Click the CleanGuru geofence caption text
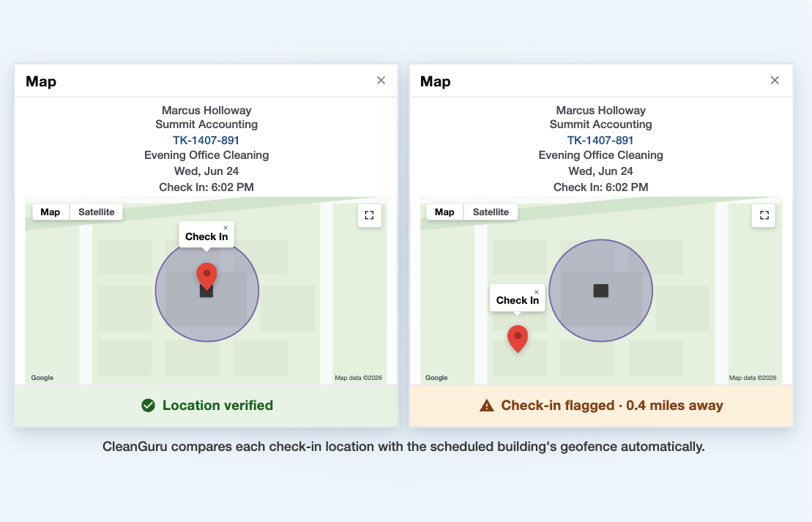The width and height of the screenshot is (812, 522). pos(403,447)
